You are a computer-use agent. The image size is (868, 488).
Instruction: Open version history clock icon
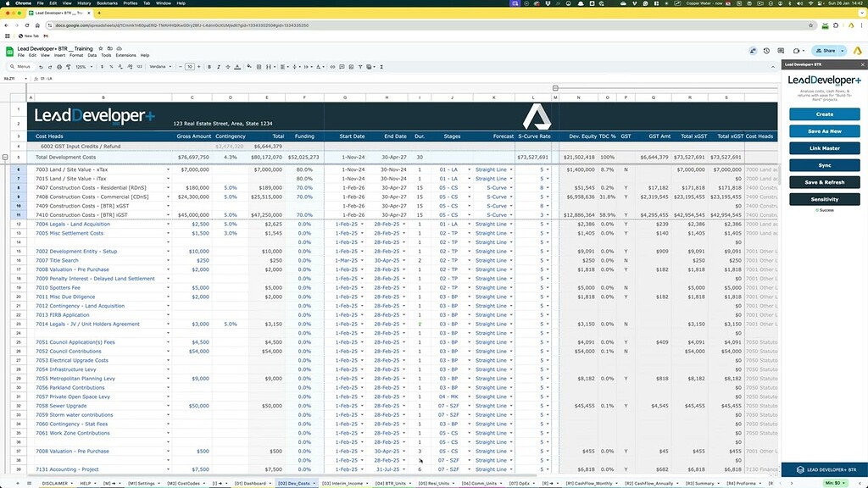click(766, 51)
